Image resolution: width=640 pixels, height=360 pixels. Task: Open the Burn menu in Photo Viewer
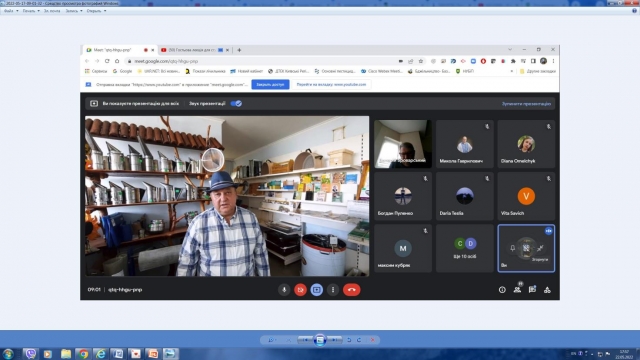point(74,11)
